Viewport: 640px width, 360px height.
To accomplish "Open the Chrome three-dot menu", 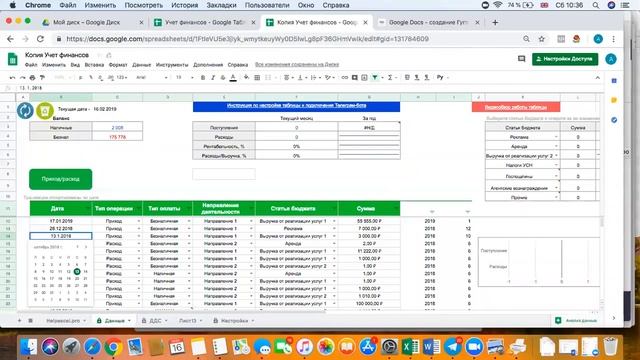I will (x=613, y=39).
